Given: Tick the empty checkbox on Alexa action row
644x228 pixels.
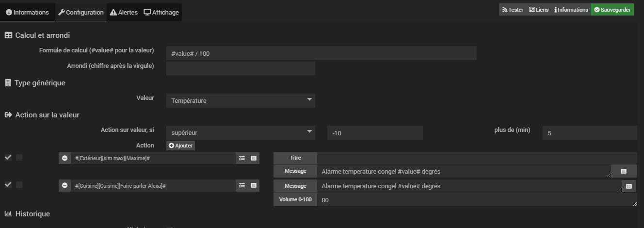Looking at the screenshot, I should pyautogui.click(x=19, y=185).
